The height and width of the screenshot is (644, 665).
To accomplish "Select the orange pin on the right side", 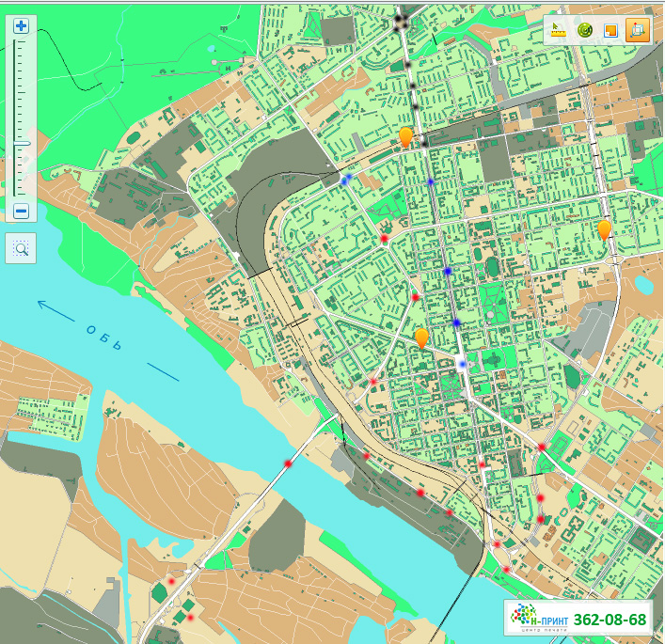I will 604,228.
